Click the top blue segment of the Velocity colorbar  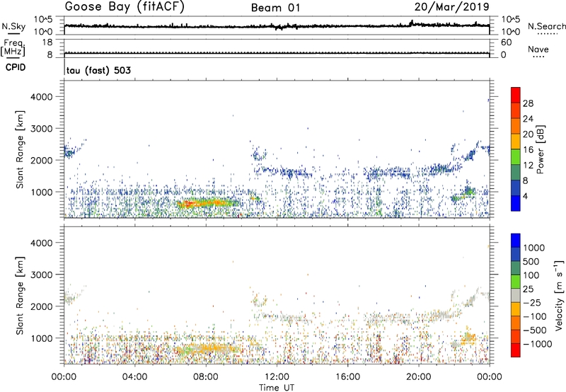(x=516, y=241)
